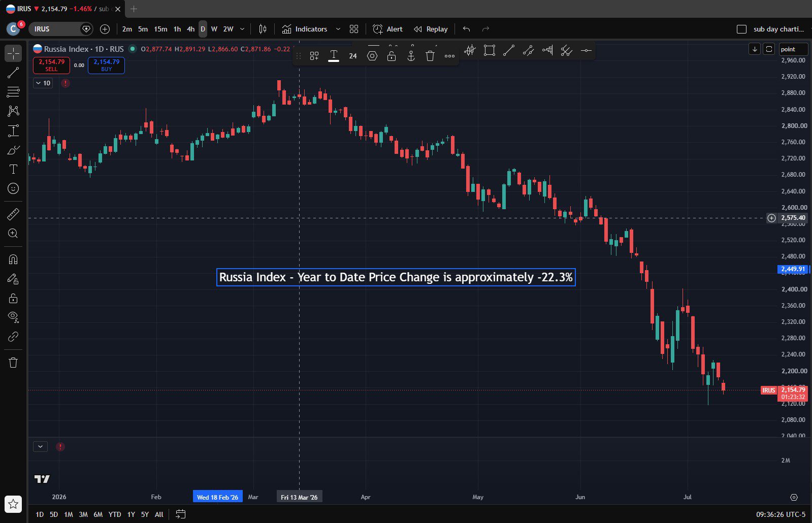The image size is (812, 523).
Task: Toggle magnet mode
Action: pos(13,259)
